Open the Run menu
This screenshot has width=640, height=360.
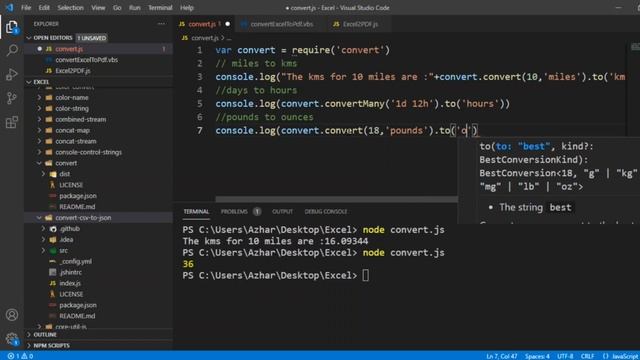[x=135, y=7]
